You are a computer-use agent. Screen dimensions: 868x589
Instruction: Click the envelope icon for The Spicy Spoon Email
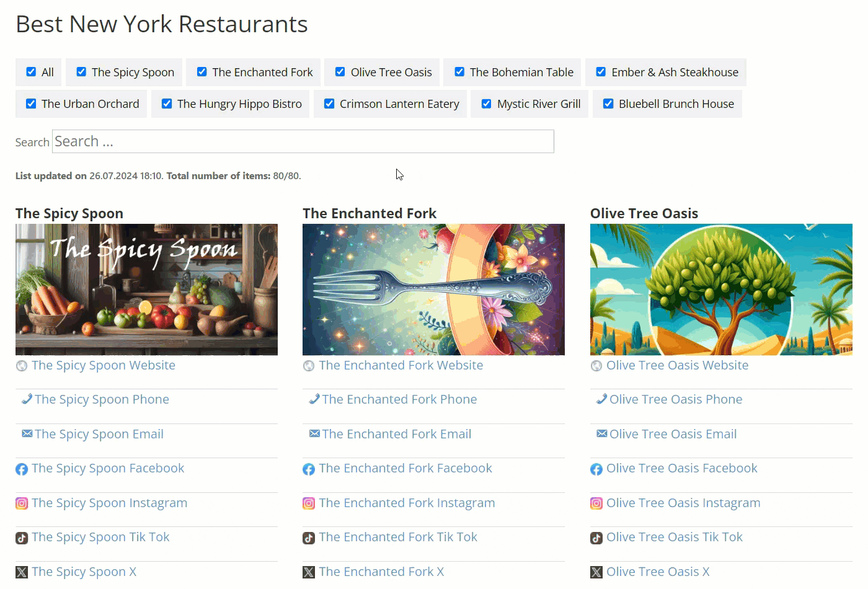[27, 433]
